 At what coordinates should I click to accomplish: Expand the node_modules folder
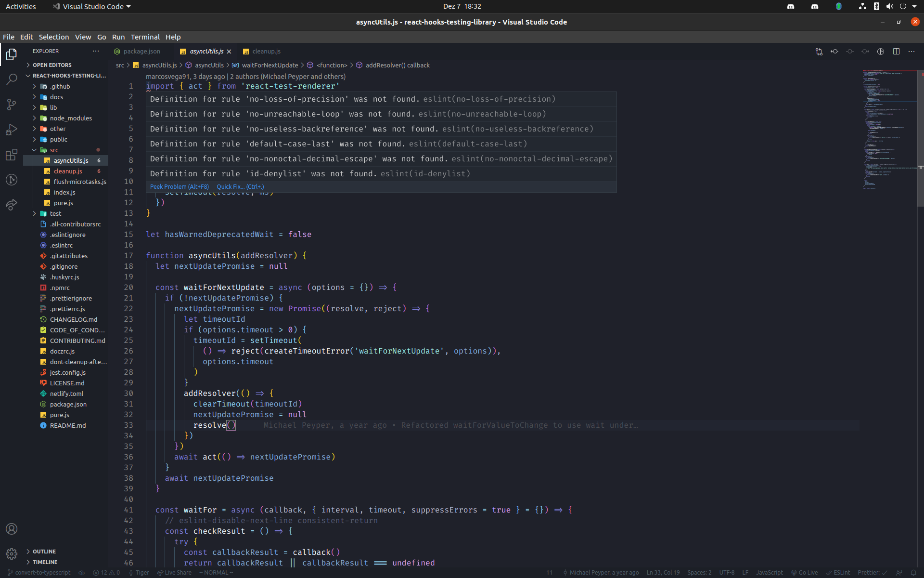click(71, 118)
